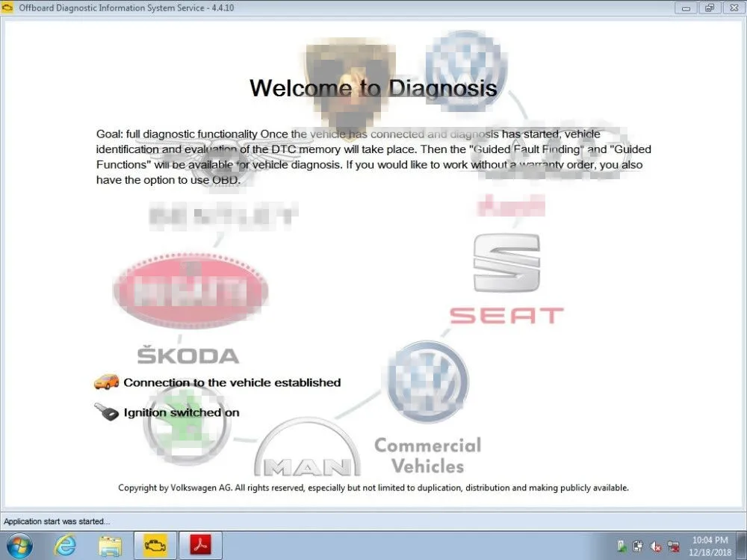Click 'Connection to the vehicle established' text
The width and height of the screenshot is (747, 560).
pyautogui.click(x=232, y=382)
